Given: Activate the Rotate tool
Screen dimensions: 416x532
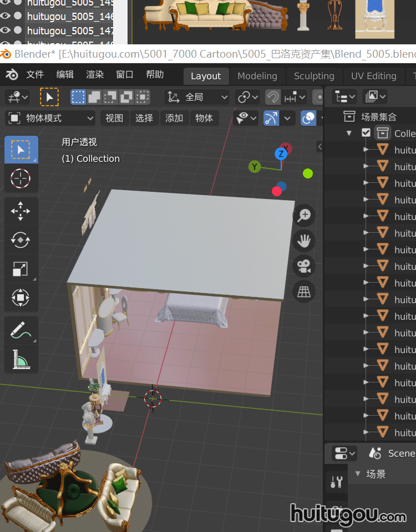Looking at the screenshot, I should [x=21, y=240].
